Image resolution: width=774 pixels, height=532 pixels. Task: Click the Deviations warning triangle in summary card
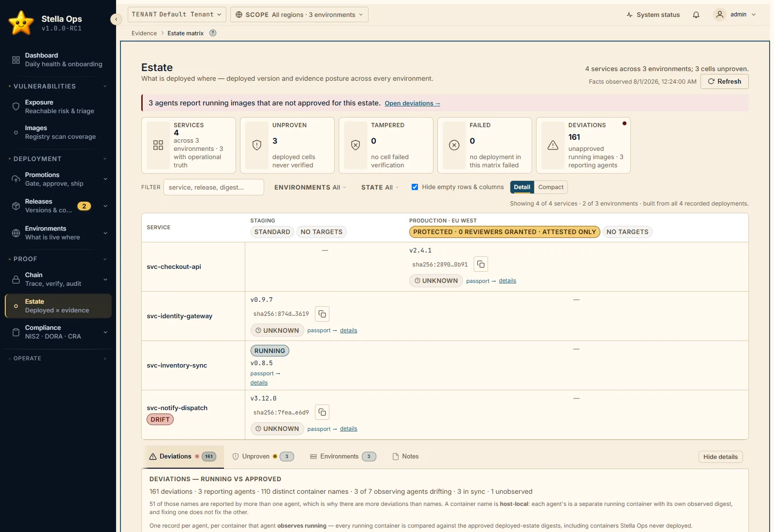pos(553,145)
